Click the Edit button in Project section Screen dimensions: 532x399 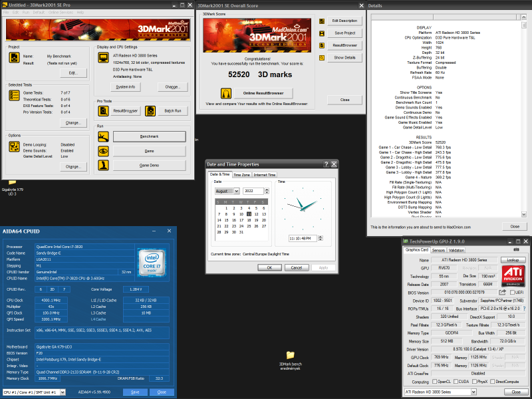[x=74, y=73]
